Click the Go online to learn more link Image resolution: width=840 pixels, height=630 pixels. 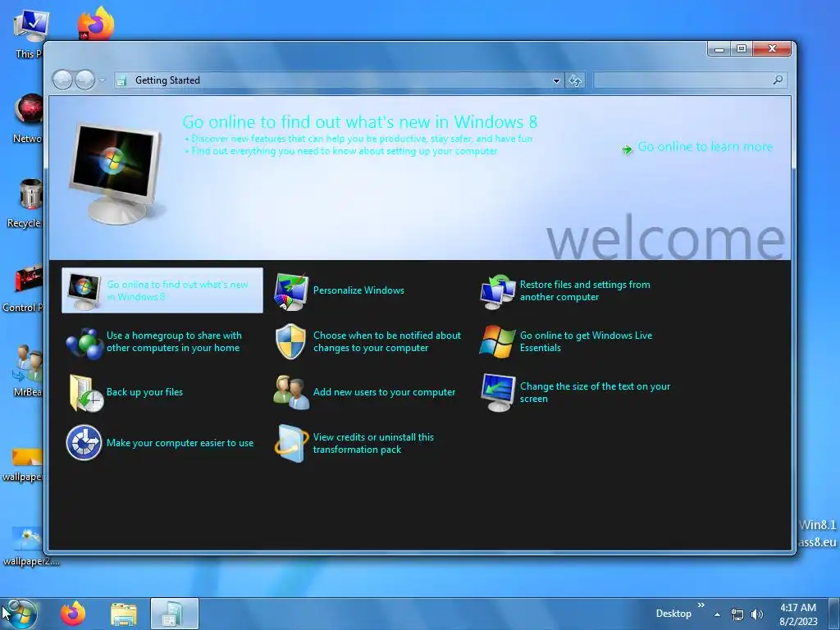[x=705, y=147]
